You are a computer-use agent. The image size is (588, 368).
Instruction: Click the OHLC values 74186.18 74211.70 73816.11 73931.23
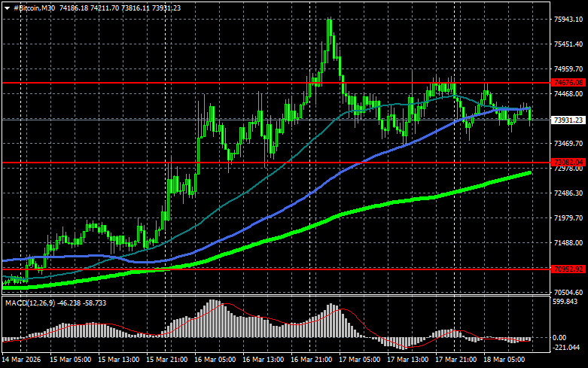click(120, 8)
